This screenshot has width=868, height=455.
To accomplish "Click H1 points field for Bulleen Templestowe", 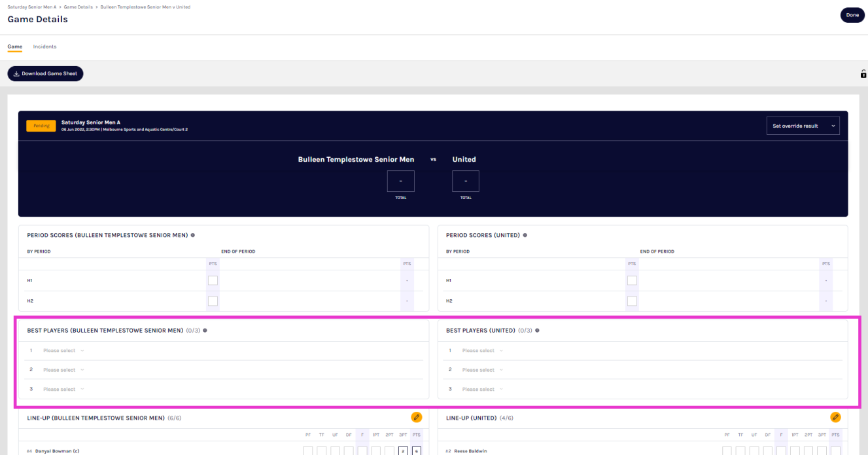I will pos(213,281).
